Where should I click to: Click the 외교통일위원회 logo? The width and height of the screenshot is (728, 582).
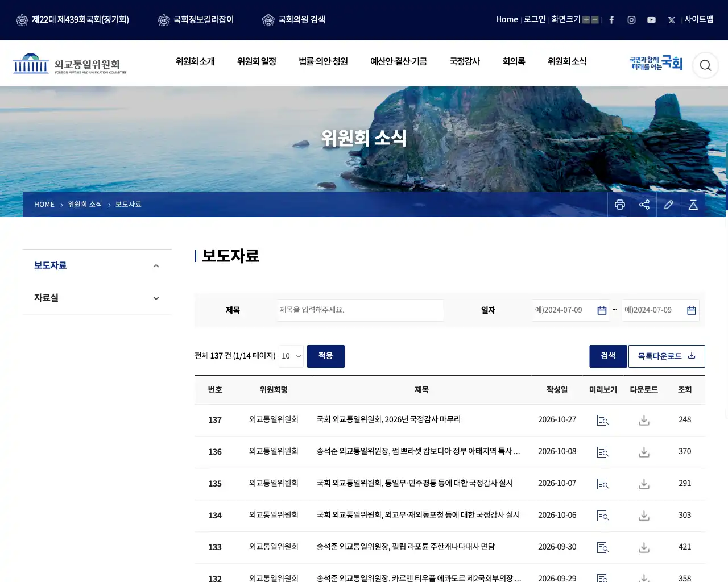click(69, 64)
